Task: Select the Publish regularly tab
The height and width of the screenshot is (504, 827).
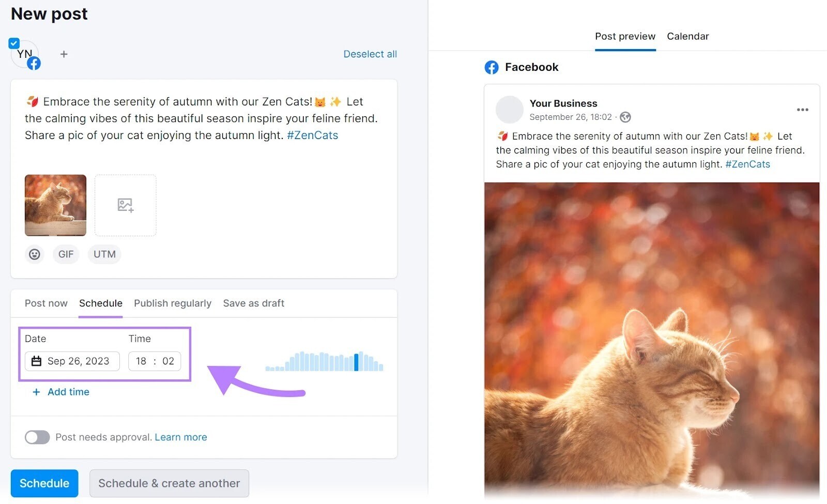Action: 173,303
